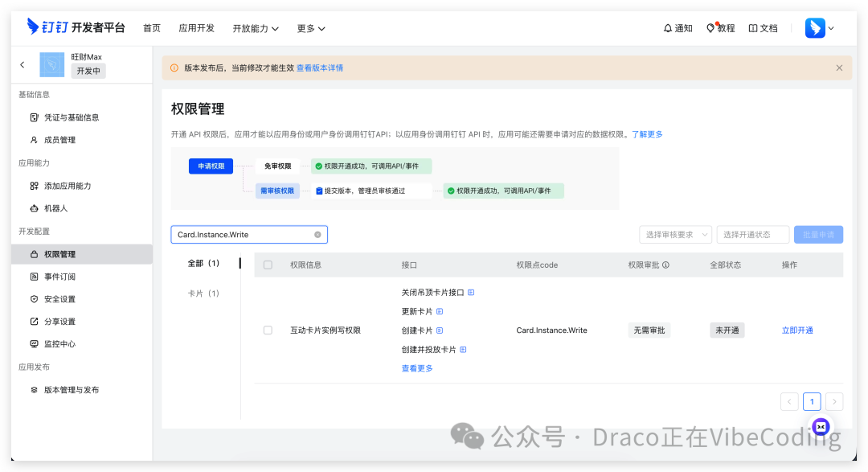Screen dimensions: 868x472
Task: Click 立即开通 to activate the permission
Action: pos(796,330)
